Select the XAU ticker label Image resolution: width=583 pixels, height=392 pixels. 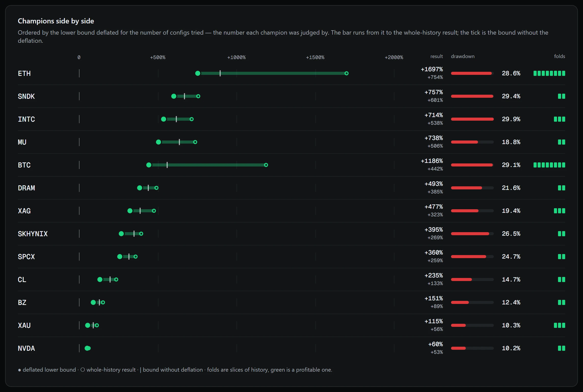24,326
